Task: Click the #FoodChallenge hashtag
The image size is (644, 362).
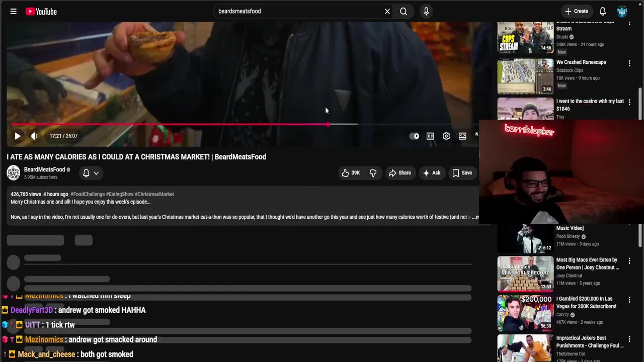Action: click(x=88, y=194)
